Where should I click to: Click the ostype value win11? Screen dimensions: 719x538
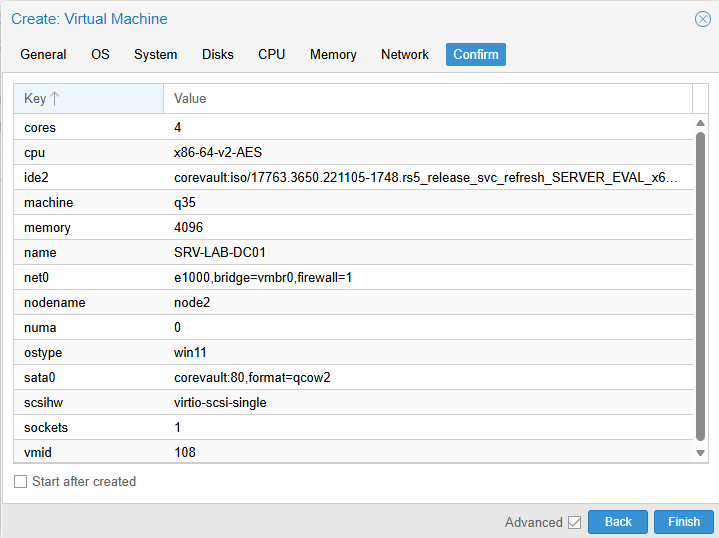[190, 353]
